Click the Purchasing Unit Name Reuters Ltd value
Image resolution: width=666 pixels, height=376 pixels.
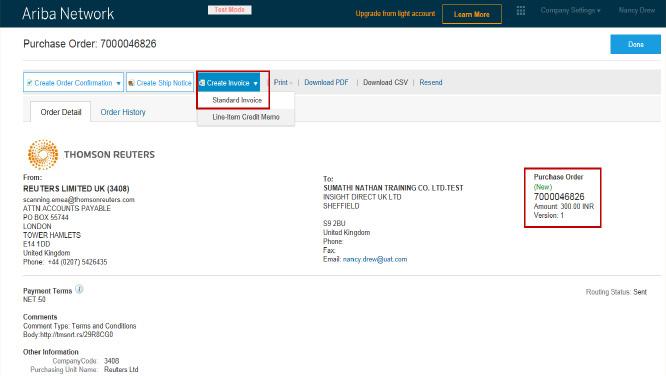[121, 369]
